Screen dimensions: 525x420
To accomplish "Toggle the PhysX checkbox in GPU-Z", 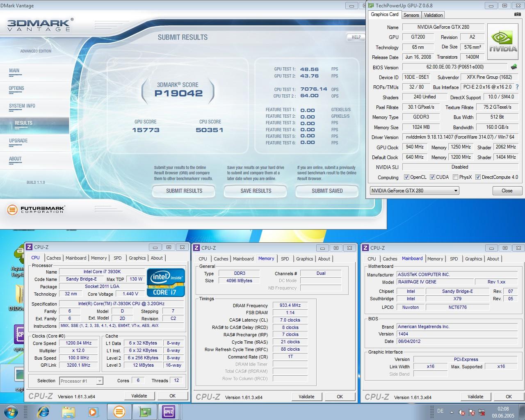I will pos(455,177).
